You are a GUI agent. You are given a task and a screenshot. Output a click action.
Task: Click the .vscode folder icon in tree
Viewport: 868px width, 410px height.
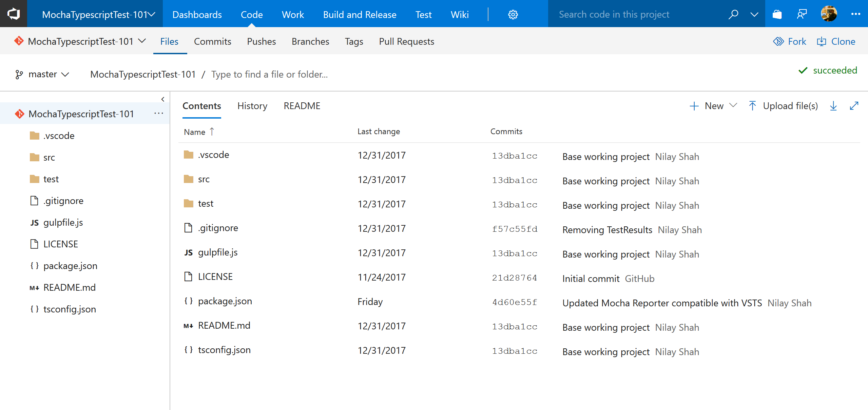pyautogui.click(x=35, y=136)
